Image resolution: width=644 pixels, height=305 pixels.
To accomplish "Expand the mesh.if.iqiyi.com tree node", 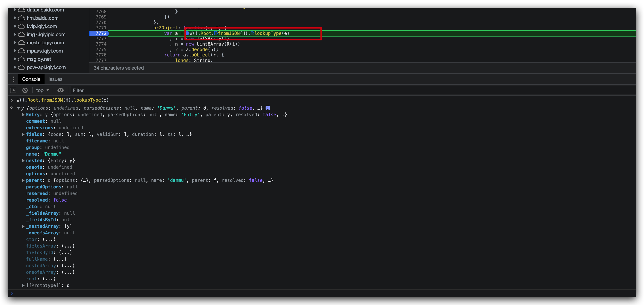I will (15, 43).
